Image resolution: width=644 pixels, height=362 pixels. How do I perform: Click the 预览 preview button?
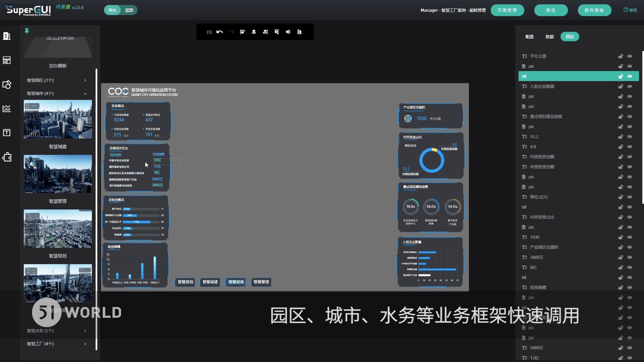551,10
